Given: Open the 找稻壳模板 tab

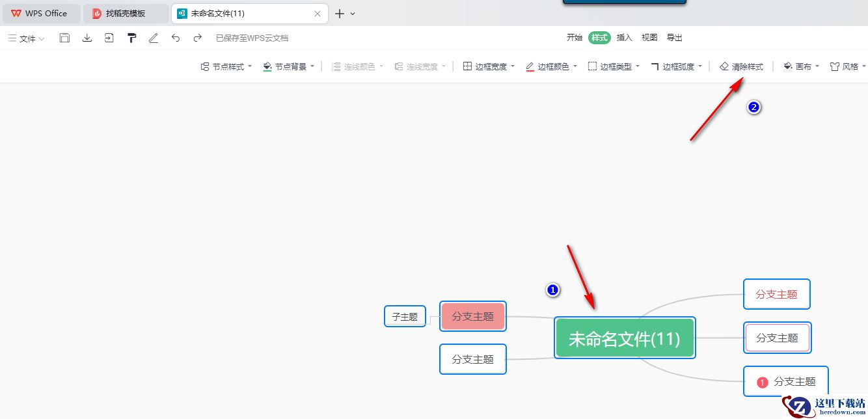Looking at the screenshot, I should pos(125,13).
